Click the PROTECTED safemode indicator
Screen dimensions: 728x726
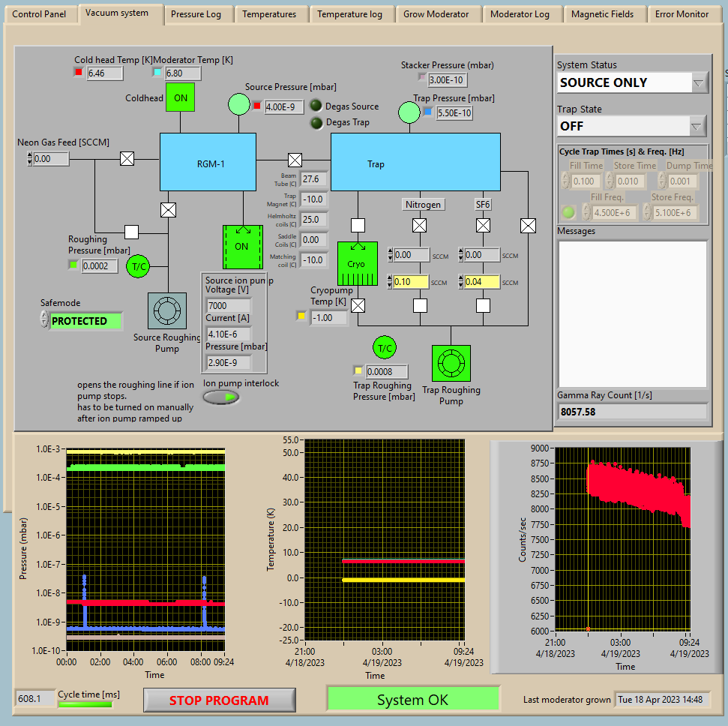click(x=85, y=321)
